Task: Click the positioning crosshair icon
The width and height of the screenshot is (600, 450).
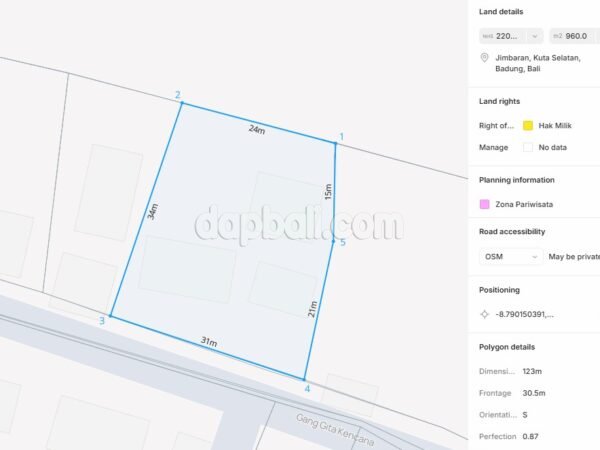Action: point(484,314)
